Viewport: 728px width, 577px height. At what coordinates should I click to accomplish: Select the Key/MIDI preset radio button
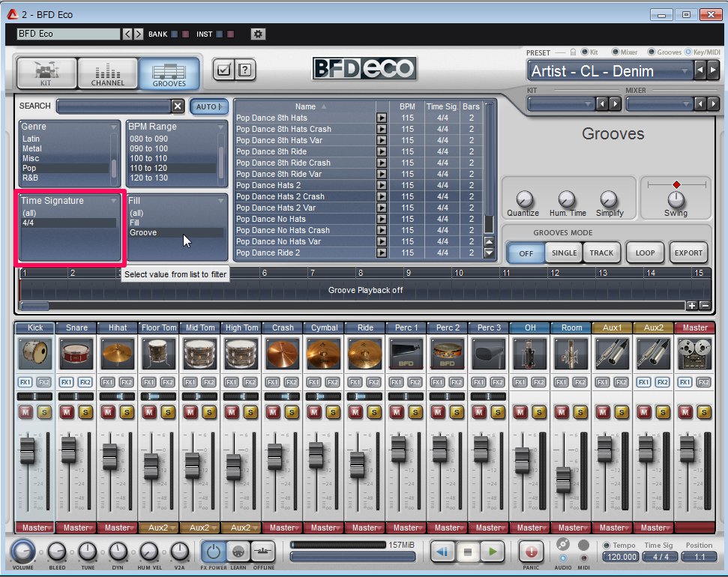[x=688, y=52]
